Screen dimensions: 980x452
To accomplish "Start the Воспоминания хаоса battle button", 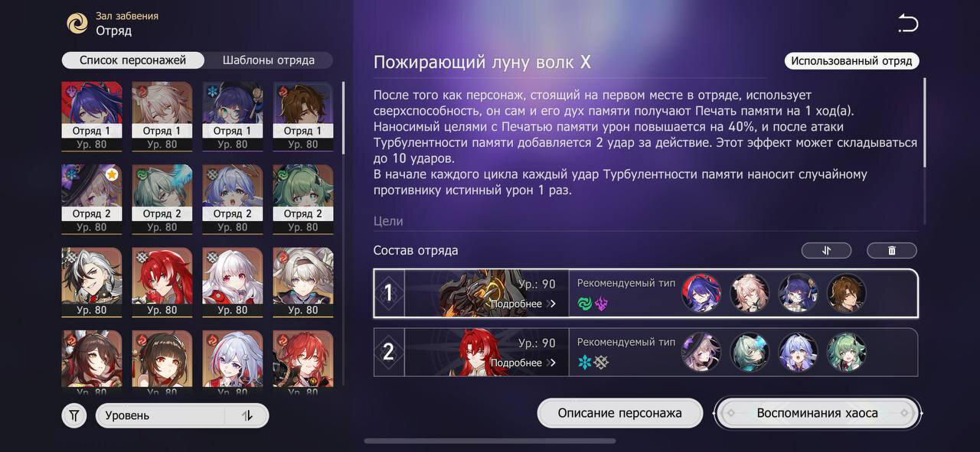I will (818, 413).
